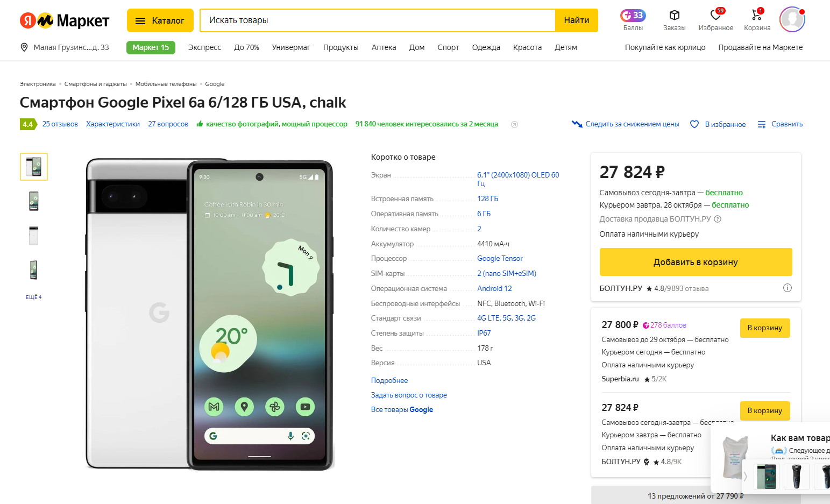Screen dimensions: 830x504
Task: Open the Подробнее specifications link
Action: tap(389, 380)
